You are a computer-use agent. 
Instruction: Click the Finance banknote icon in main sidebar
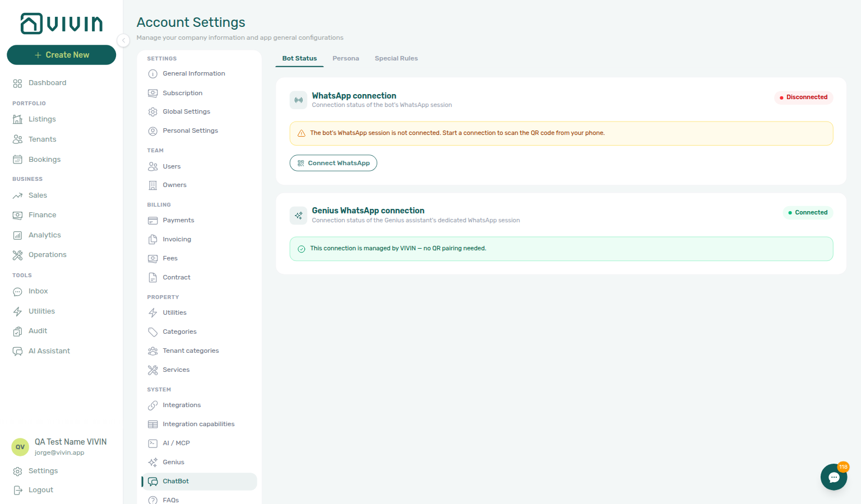click(x=17, y=215)
